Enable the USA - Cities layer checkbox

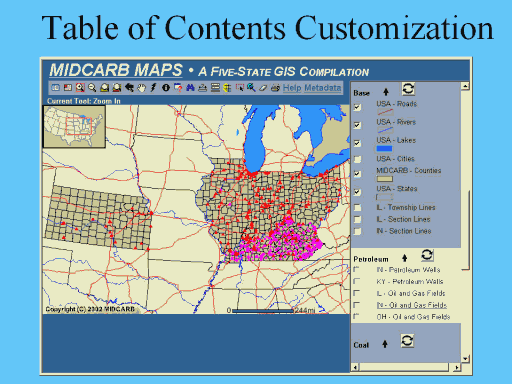357,159
